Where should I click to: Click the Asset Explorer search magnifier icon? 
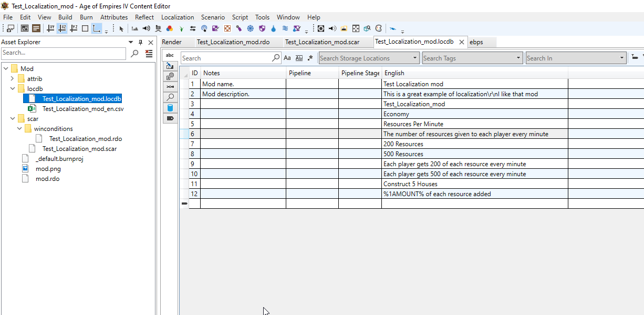point(134,53)
